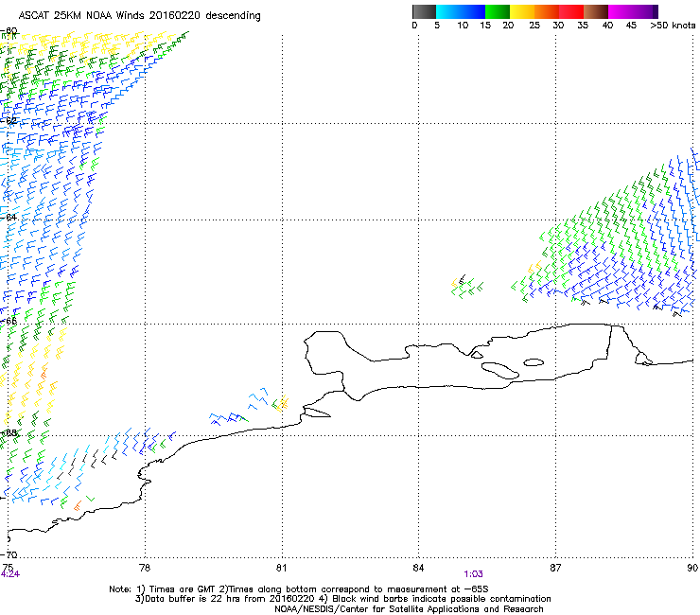Click the orange wind barb near bottom-left coast
Image resolution: width=700 pixels, height=615 pixels.
coord(78,506)
